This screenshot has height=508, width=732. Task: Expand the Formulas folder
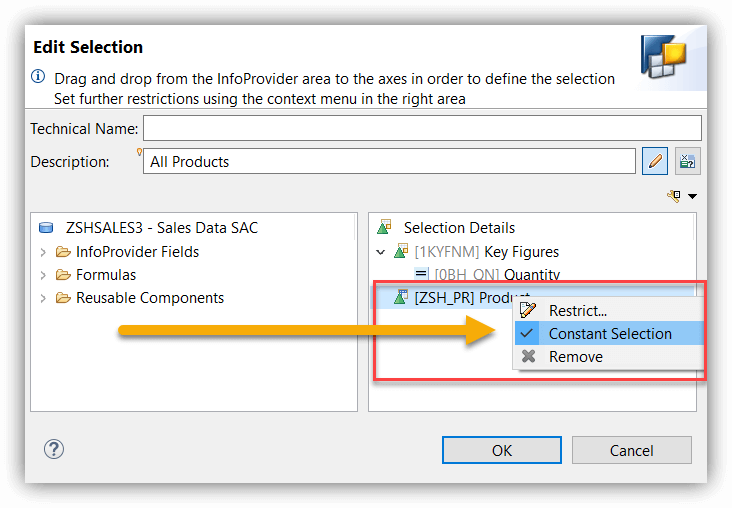tap(43, 275)
